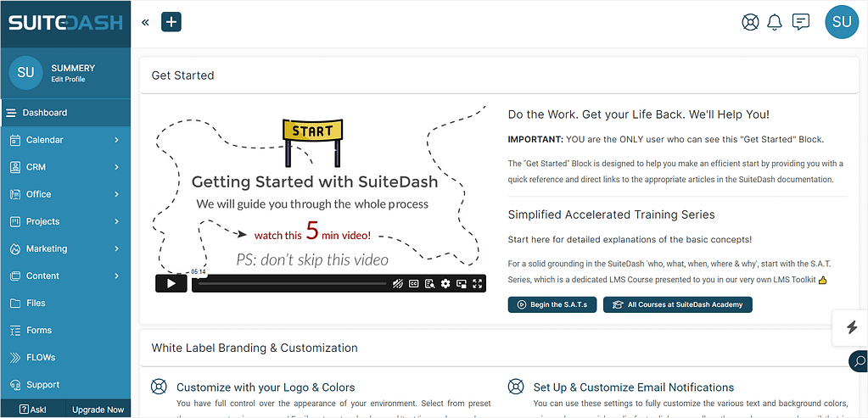Open the messages chat icon
The height and width of the screenshot is (418, 868).
pyautogui.click(x=800, y=22)
